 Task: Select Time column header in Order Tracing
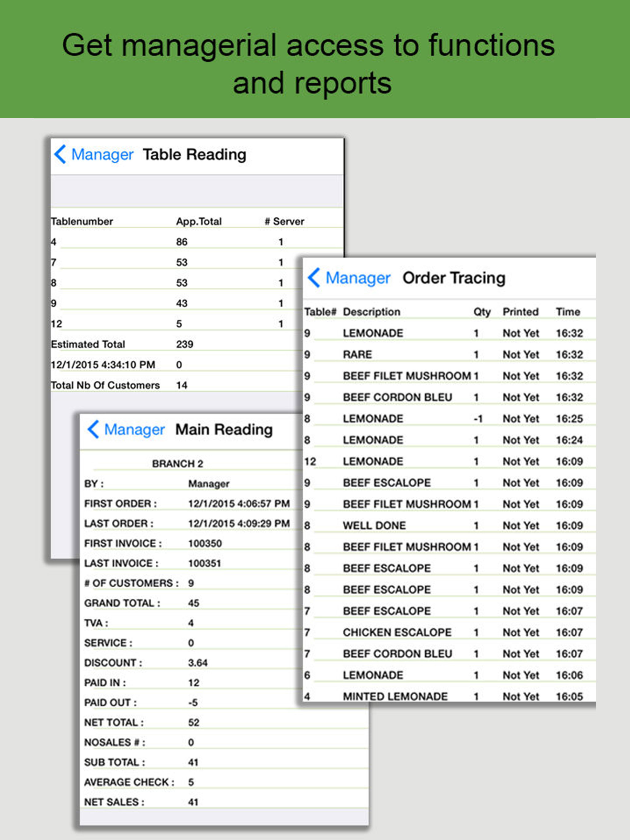click(x=568, y=312)
